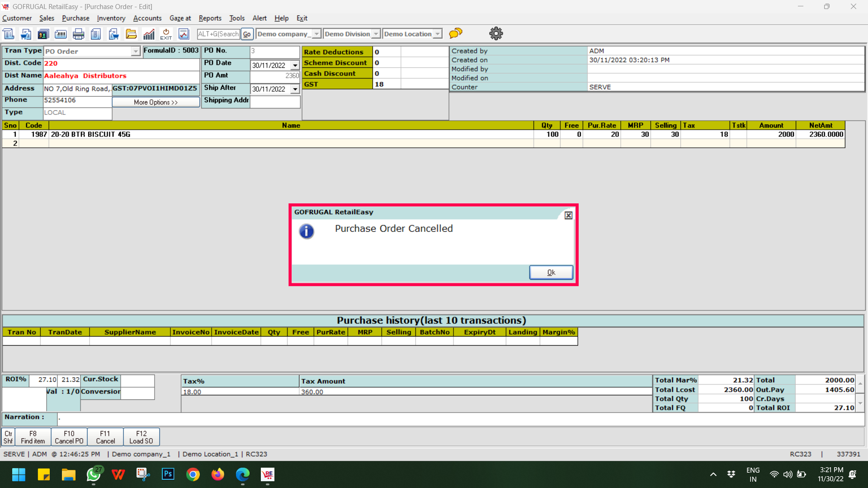Click the EXIT power icon

click(x=166, y=34)
